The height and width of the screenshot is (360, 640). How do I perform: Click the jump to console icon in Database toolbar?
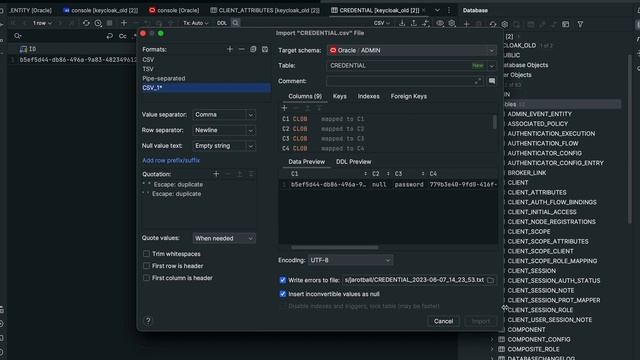(565, 24)
